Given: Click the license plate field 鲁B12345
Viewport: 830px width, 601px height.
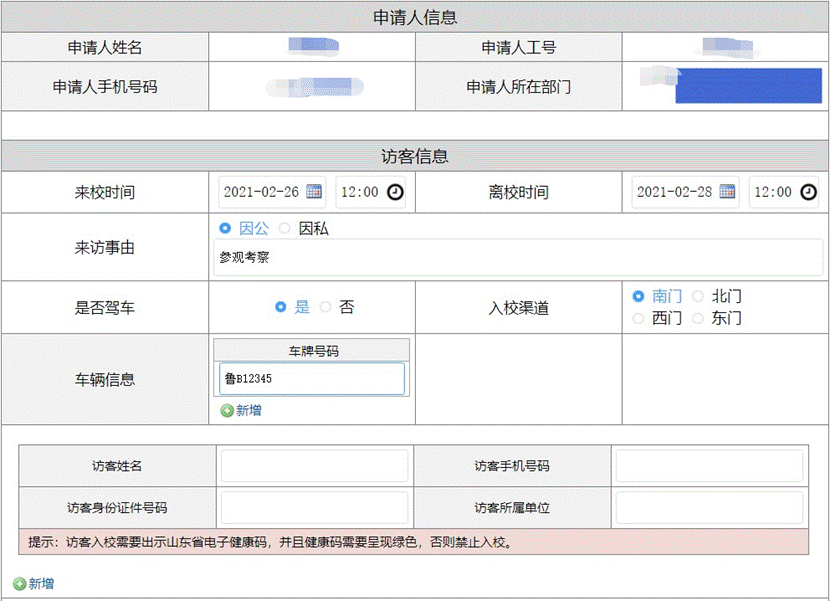Looking at the screenshot, I should 312,379.
